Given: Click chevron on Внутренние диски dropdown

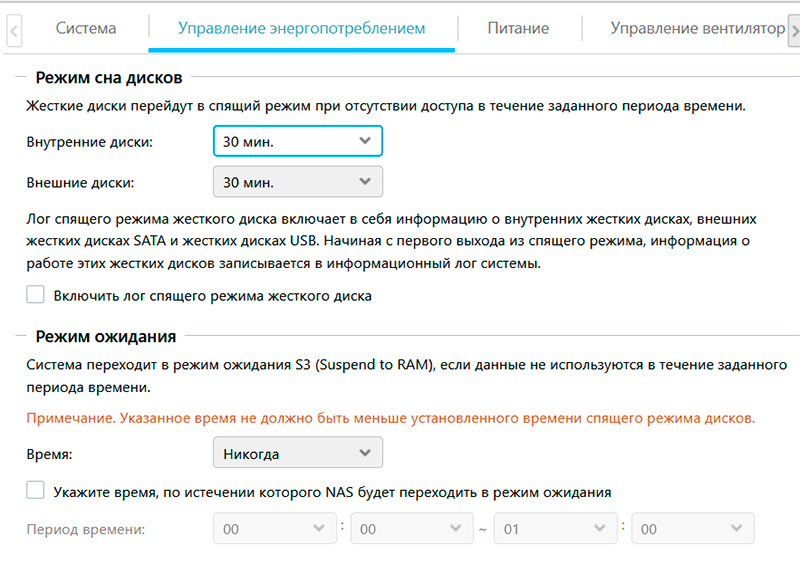Looking at the screenshot, I should pyautogui.click(x=364, y=142).
